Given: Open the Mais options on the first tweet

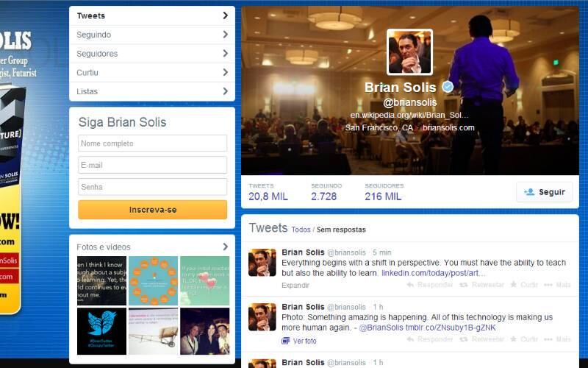Looking at the screenshot, I should point(549,285).
